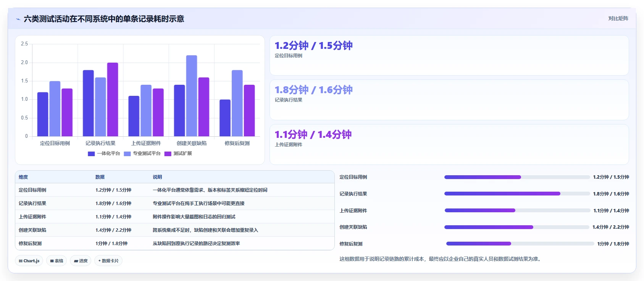The image size is (644, 281).
Task: Click 专业测试平台 bar for 创建关联缺陷
Action: pyautogui.click(x=192, y=96)
